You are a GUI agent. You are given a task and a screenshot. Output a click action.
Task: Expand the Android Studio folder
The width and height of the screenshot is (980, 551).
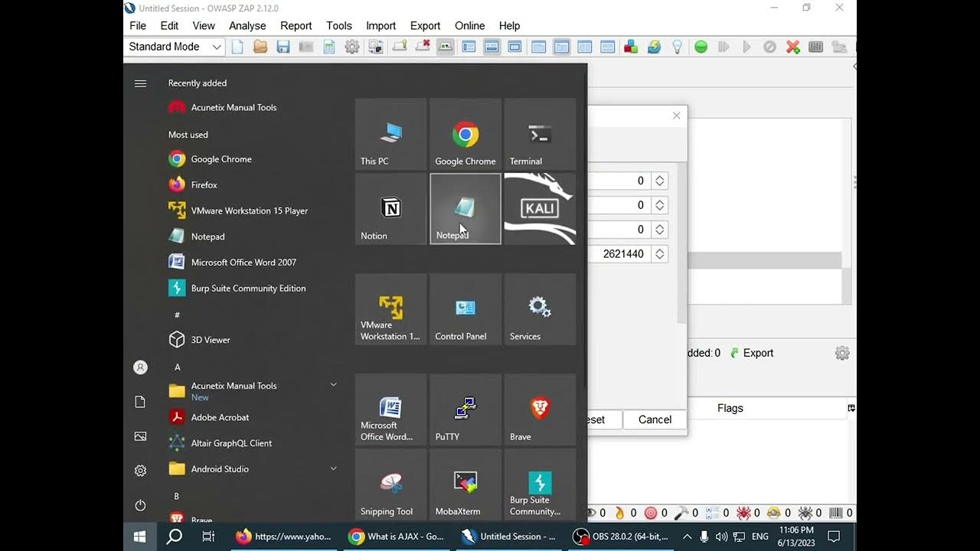point(333,468)
